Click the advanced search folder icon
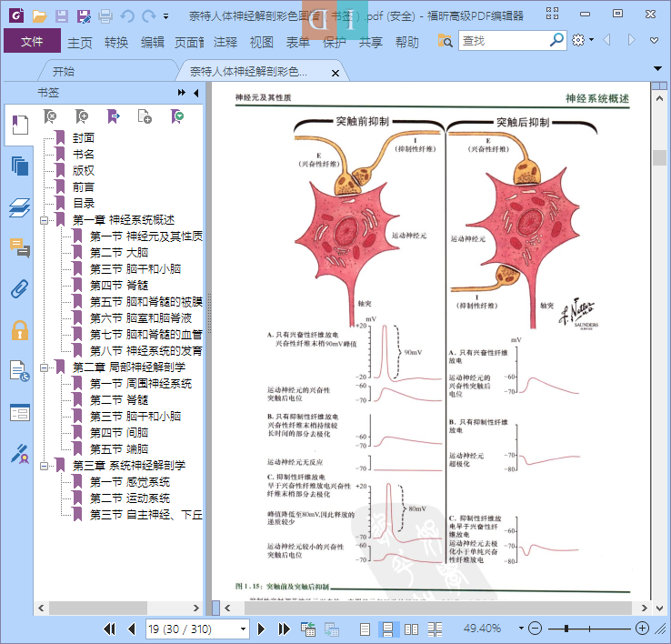The height and width of the screenshot is (644, 671). 445,41
